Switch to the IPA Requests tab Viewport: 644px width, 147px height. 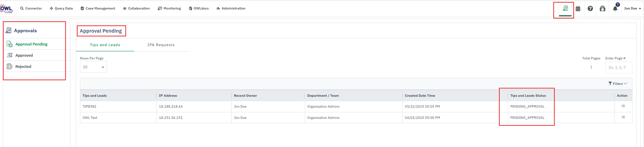(161, 45)
